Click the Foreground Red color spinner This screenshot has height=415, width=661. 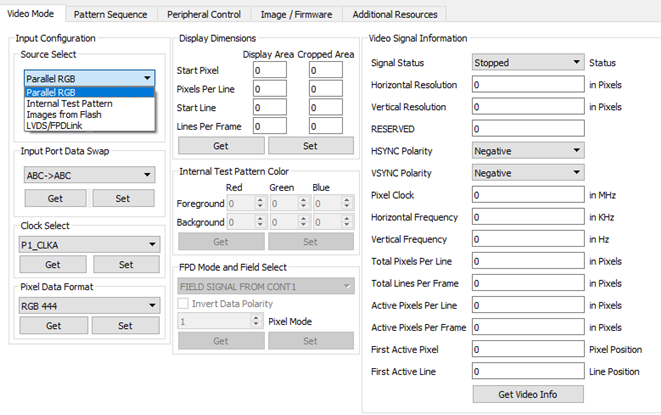click(x=245, y=203)
